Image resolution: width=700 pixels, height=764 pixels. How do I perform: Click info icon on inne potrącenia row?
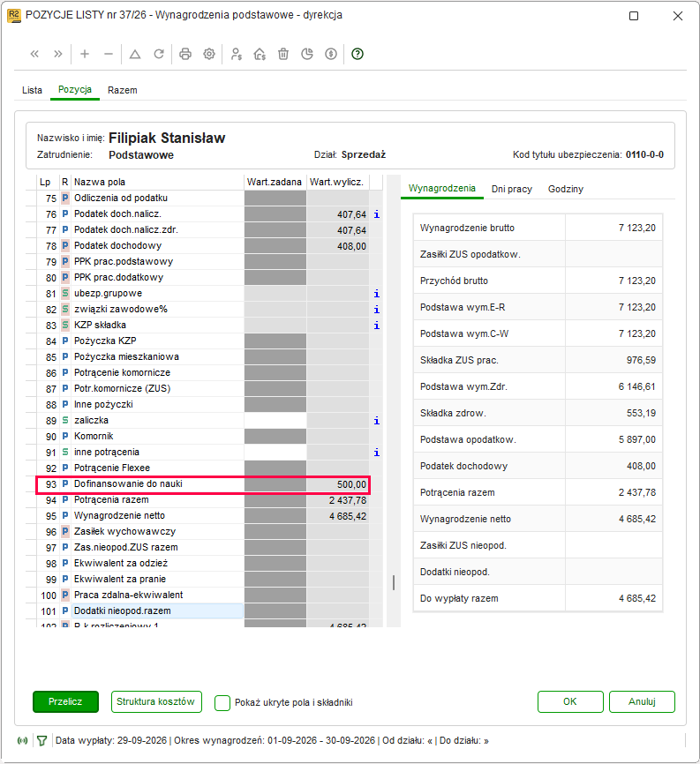point(376,453)
